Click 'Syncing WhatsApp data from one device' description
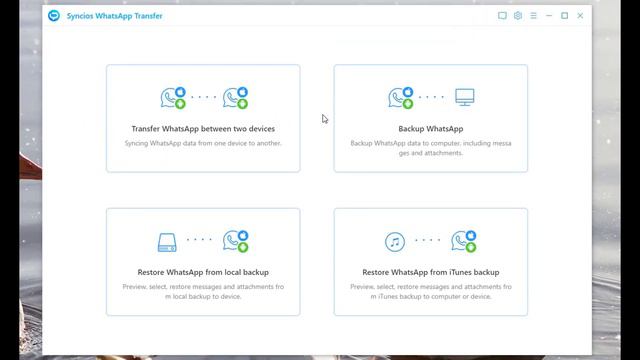Image resolution: width=640 pixels, height=360 pixels. click(x=203, y=143)
